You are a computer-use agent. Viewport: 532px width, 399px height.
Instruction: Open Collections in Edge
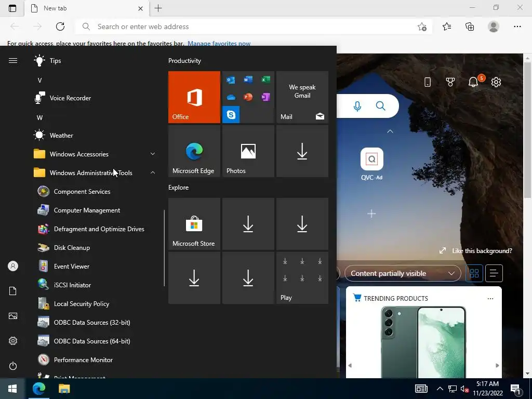pos(470,26)
